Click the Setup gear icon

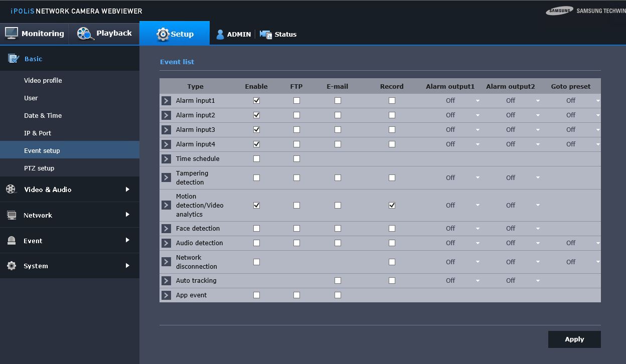click(x=163, y=34)
